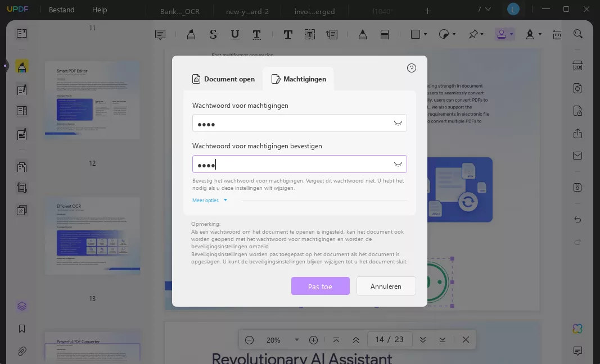The image size is (600, 364).
Task: Open the Crop pages tool in sidebar
Action: tap(22, 188)
